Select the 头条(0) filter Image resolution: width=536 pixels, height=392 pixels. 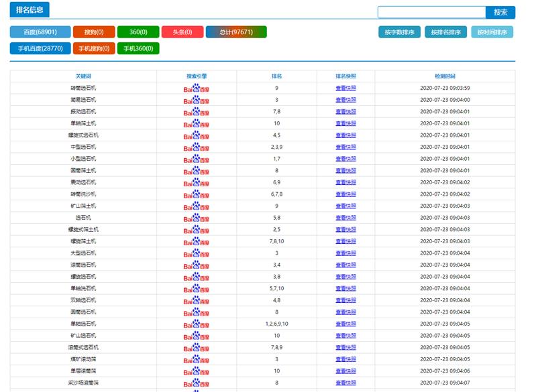tap(182, 32)
